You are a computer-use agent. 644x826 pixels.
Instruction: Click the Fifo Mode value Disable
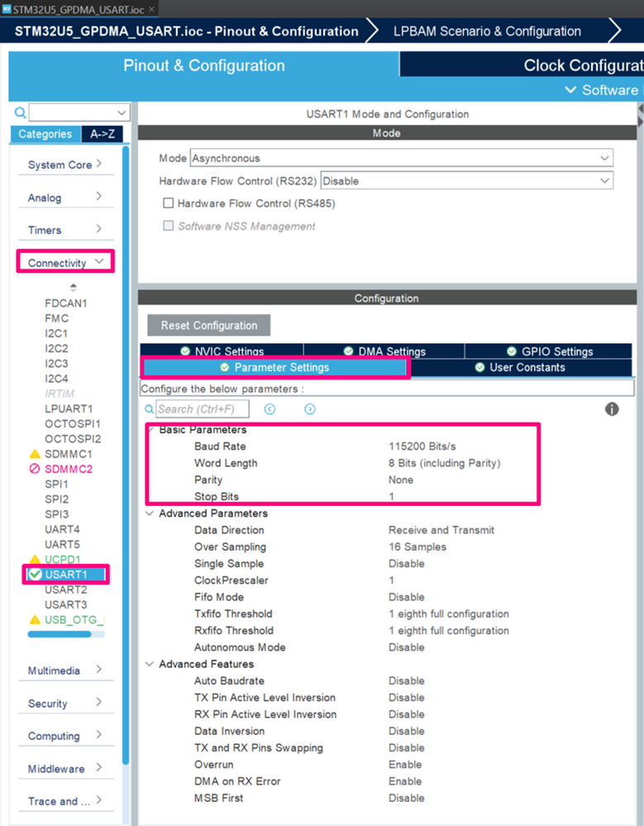click(407, 597)
